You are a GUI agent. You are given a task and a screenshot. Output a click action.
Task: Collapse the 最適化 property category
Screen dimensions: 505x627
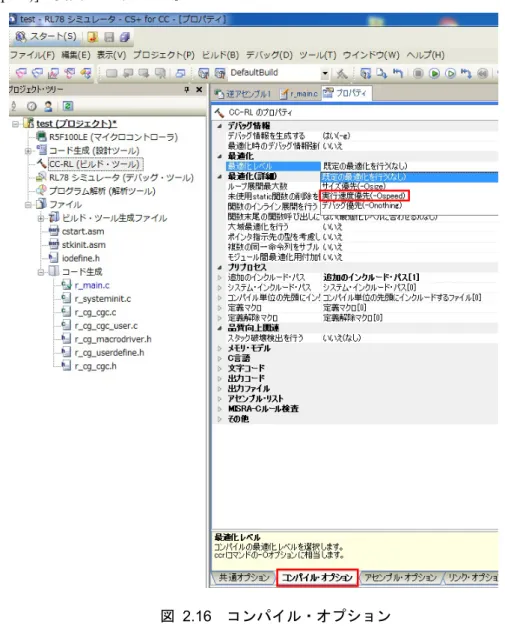220,156
